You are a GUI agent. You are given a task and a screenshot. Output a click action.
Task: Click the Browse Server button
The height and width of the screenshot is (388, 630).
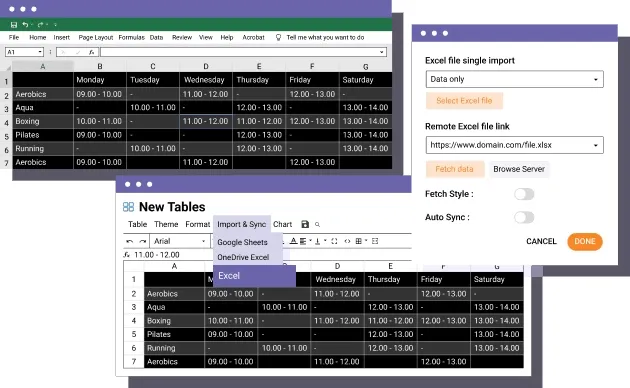(x=519, y=169)
